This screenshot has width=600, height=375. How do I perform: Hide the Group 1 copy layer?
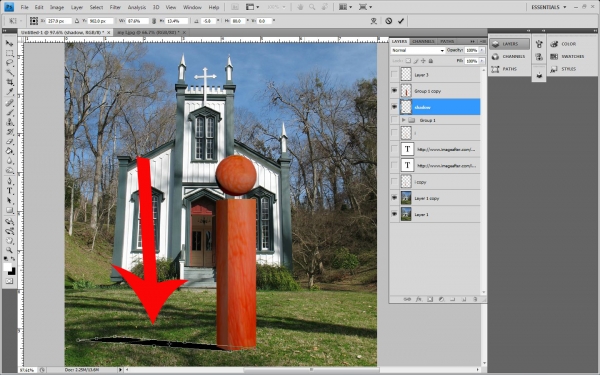[x=394, y=91]
